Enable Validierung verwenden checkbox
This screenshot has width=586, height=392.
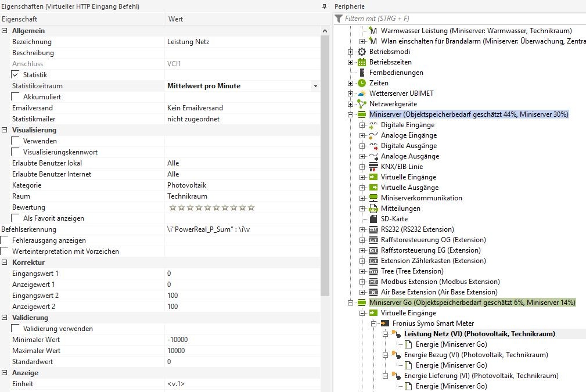pyautogui.click(x=16, y=329)
